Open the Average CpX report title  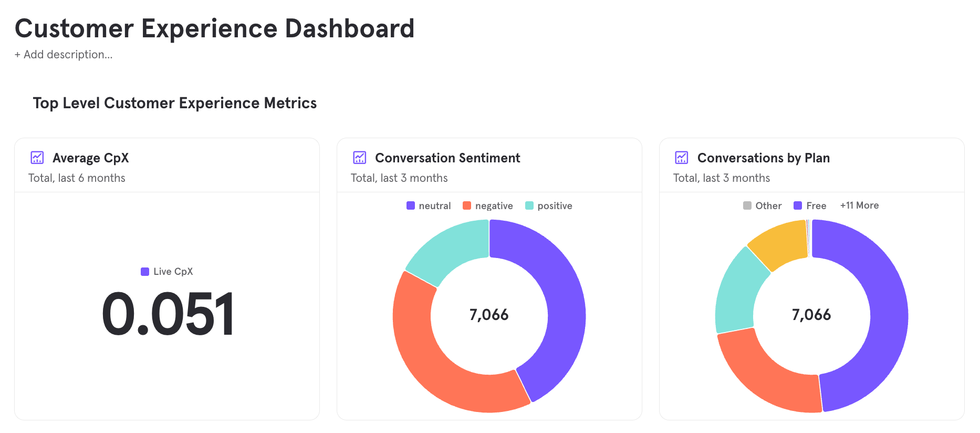coord(90,158)
